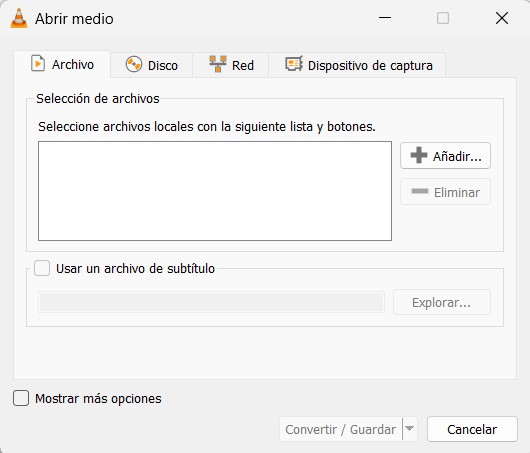530x453 pixels.
Task: Minimize the Abrir medio window
Action: pyautogui.click(x=385, y=18)
